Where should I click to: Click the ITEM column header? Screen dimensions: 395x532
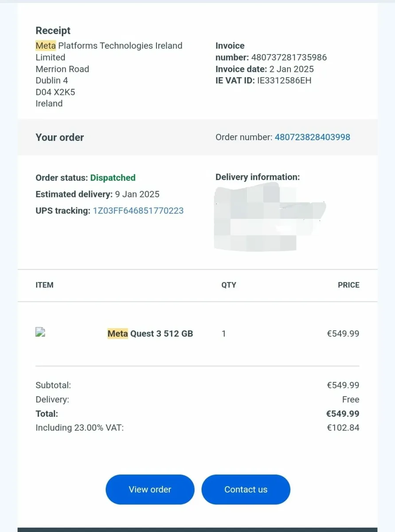pyautogui.click(x=44, y=285)
